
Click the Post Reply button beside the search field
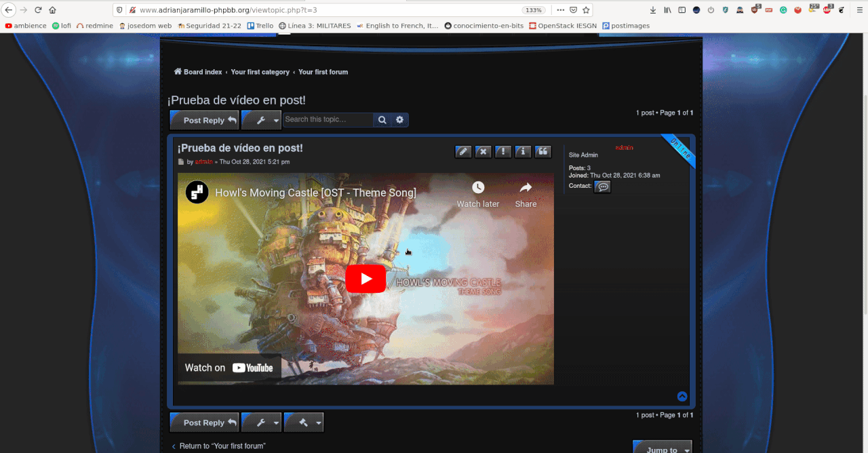coord(204,120)
